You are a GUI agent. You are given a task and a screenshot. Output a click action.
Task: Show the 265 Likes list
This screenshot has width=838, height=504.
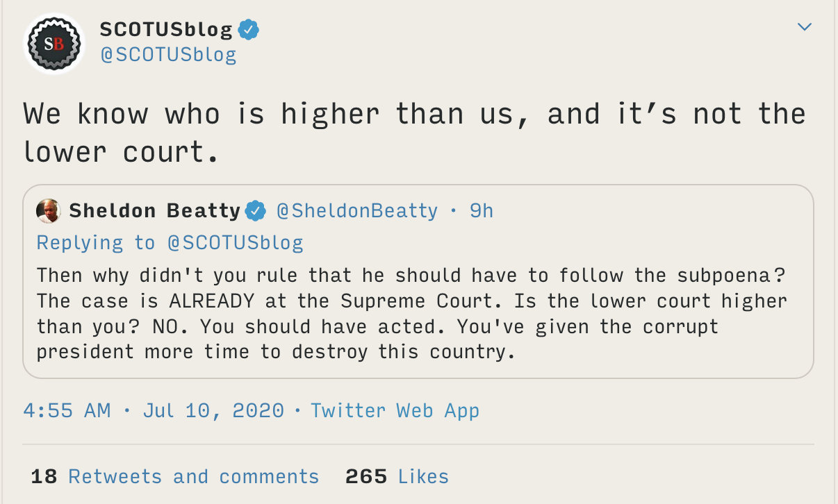click(397, 477)
